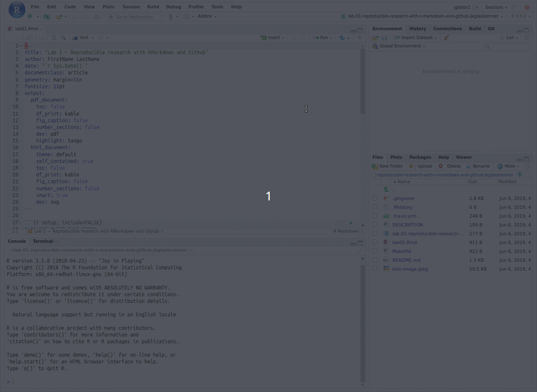Click the Go to file/function field
The width and height of the screenshot is (537, 392).
point(133,16)
